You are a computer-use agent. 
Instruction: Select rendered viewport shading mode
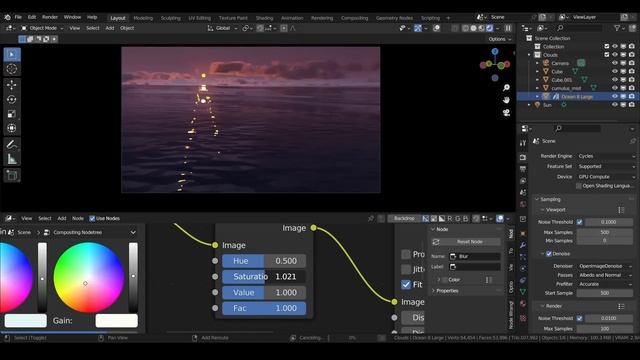489,28
